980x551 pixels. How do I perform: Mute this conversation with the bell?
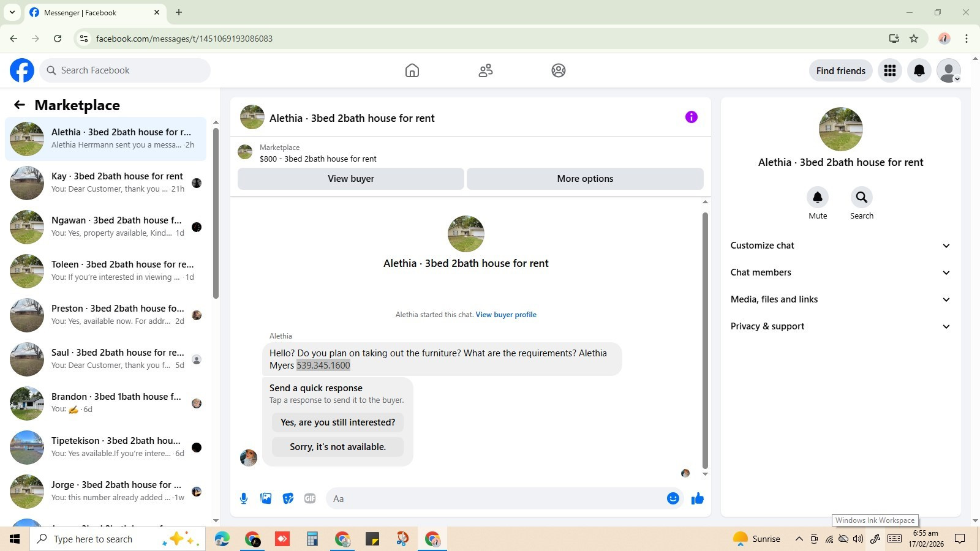pyautogui.click(x=818, y=197)
